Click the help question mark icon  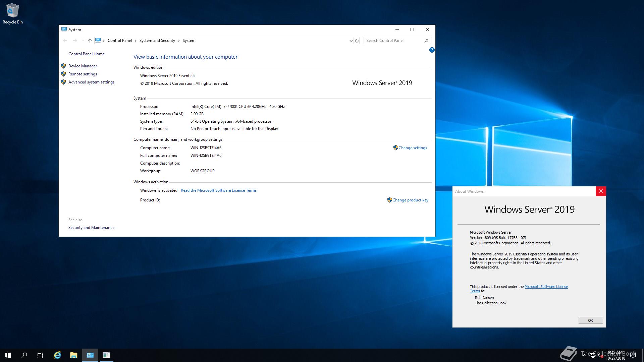432,50
